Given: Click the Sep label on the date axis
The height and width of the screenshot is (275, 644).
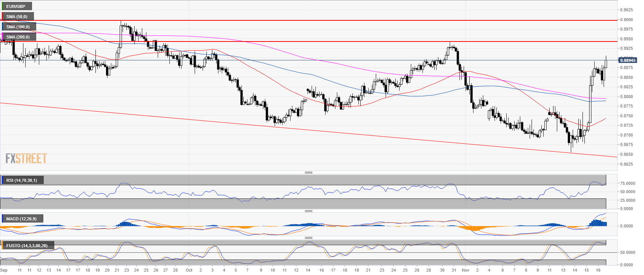Looking at the screenshot, I should click(4, 270).
